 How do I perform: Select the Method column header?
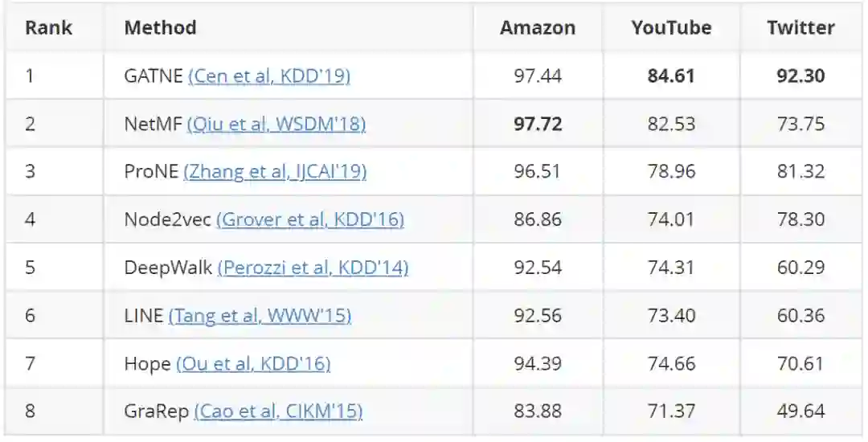[160, 27]
